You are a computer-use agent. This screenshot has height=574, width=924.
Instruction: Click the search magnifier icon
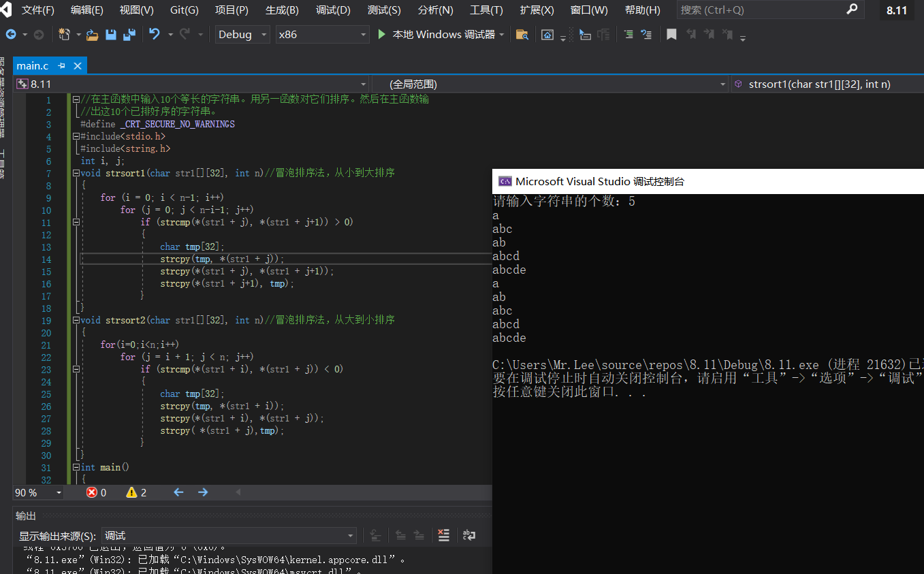pyautogui.click(x=852, y=10)
